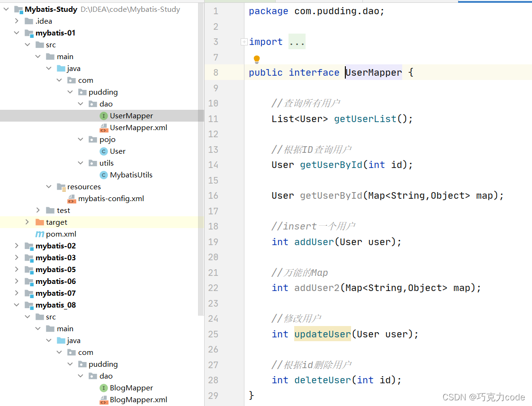Click the resources folder icon
Viewport: 532px width, 406px height.
click(x=61, y=187)
